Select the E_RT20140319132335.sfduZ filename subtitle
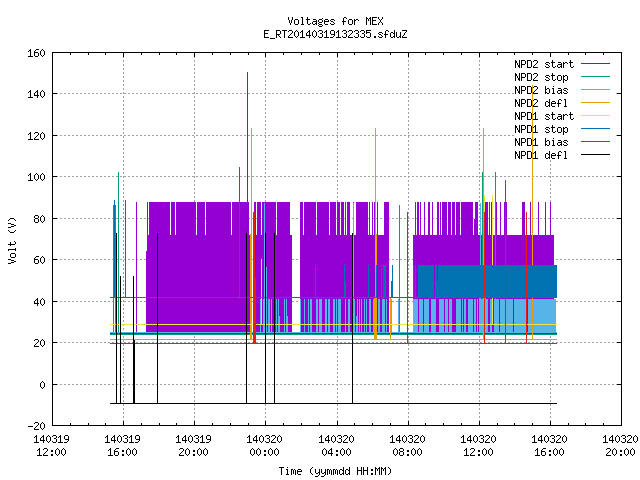Viewport: 640px width, 480px height. click(x=335, y=34)
